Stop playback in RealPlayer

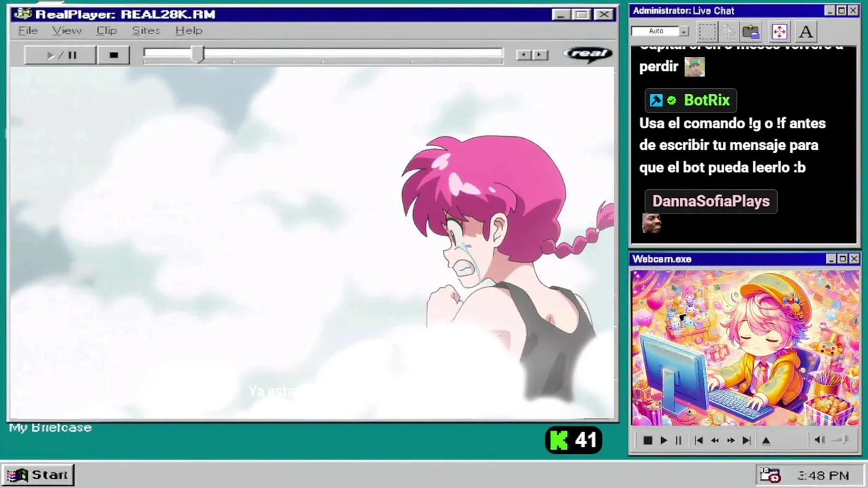pos(114,55)
